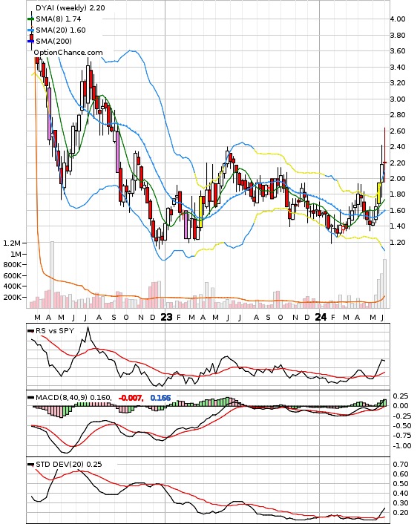
Task: Click the 200K volume axis label
Action: click(13, 297)
